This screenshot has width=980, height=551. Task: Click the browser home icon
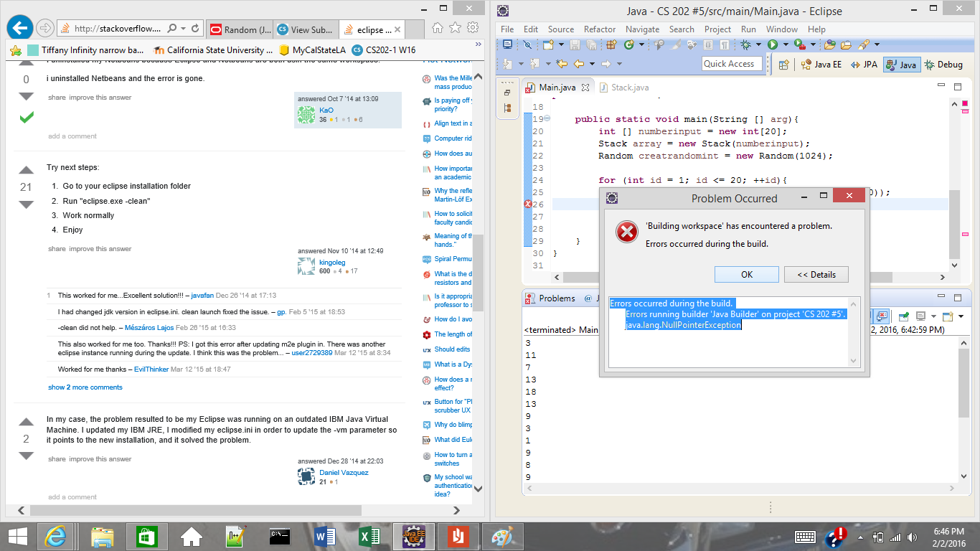438,29
